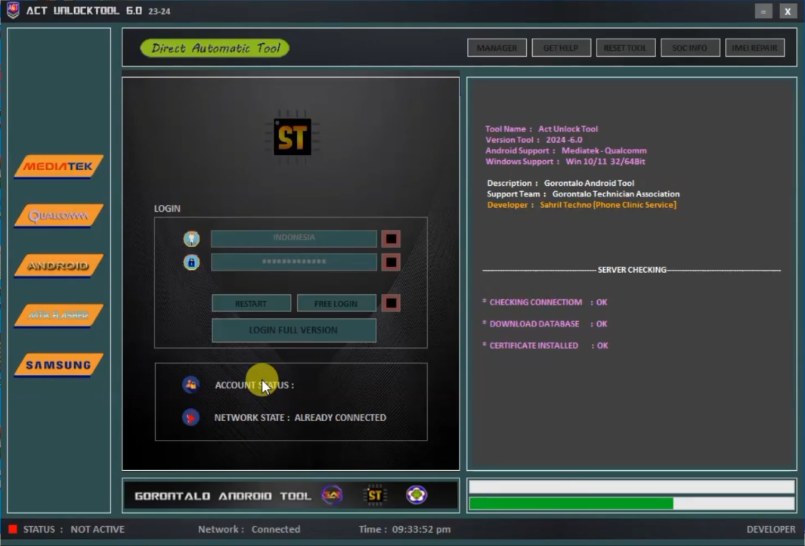Select the Qualcomm chipset section

pyautogui.click(x=58, y=216)
